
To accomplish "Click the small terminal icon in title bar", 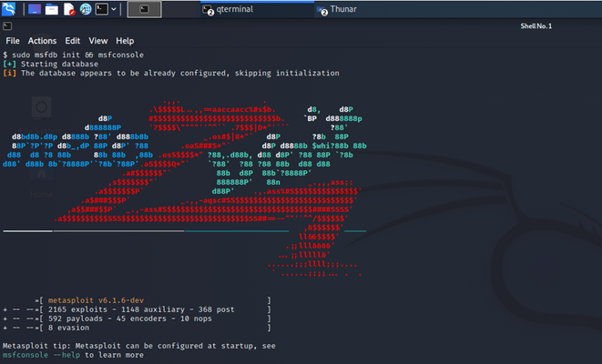I will tap(7, 26).
